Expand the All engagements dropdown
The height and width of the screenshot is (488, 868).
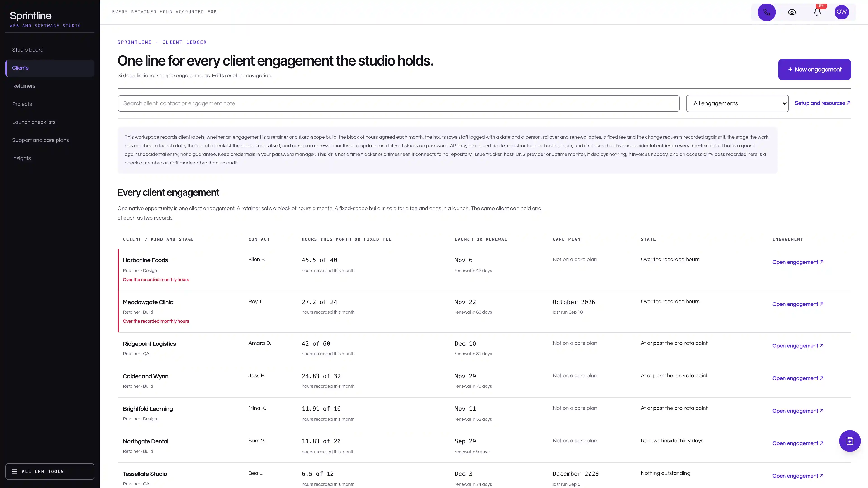coord(737,103)
